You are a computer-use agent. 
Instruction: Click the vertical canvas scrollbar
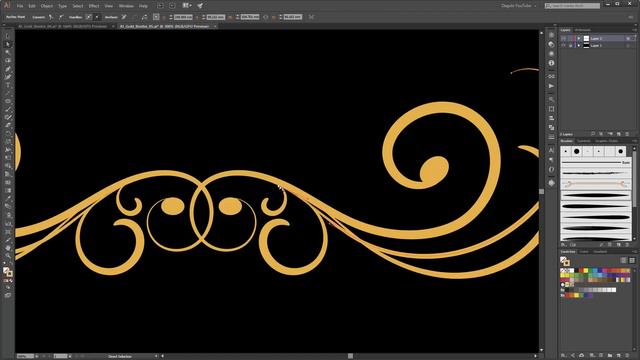[542, 191]
